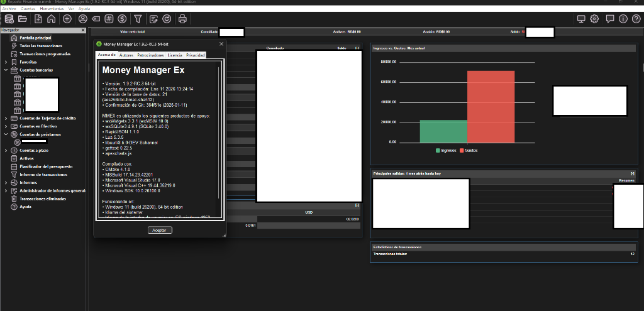Click the red Gastos chart bar
This screenshot has height=311, width=644.
[x=491, y=106]
